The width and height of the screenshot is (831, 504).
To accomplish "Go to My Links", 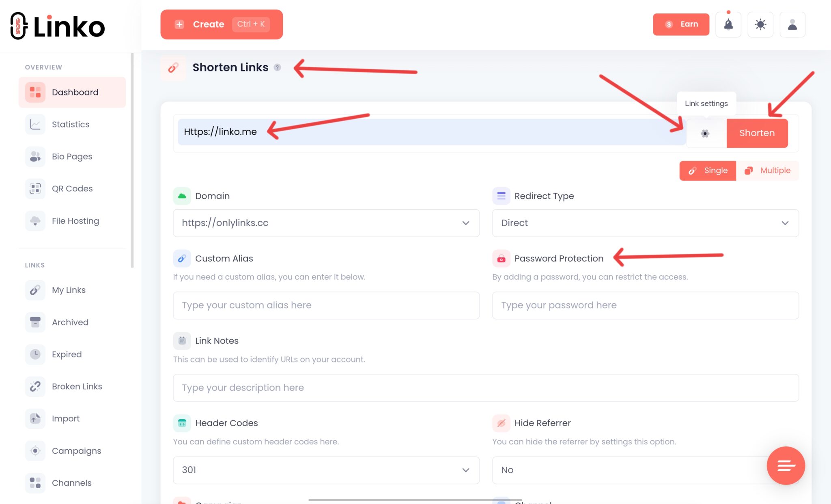I will pyautogui.click(x=72, y=290).
